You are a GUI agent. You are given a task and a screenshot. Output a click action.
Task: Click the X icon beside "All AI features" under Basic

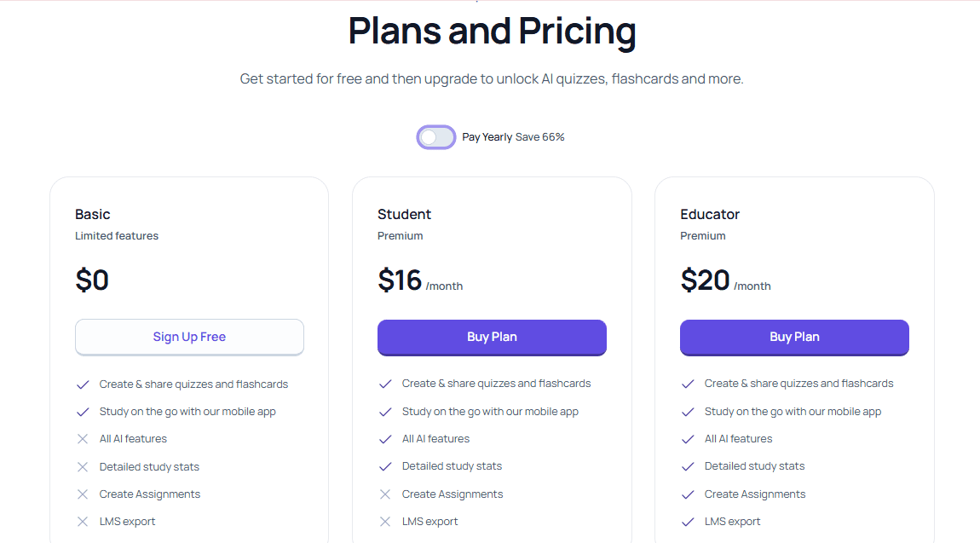[83, 438]
